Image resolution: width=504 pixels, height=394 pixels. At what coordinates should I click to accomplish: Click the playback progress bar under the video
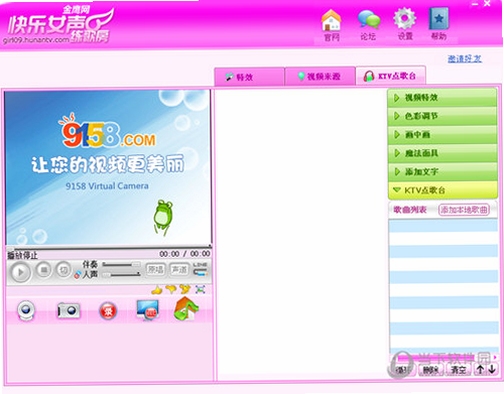click(x=108, y=248)
